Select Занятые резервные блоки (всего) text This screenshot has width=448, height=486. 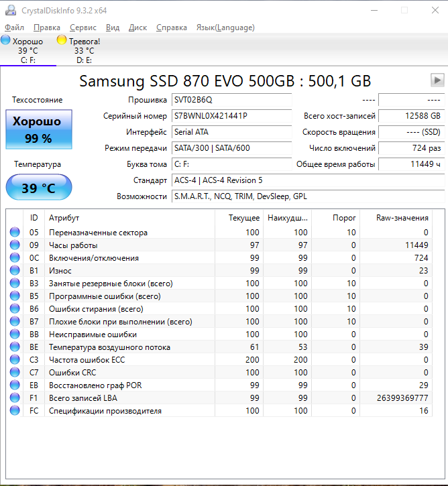[x=111, y=284]
